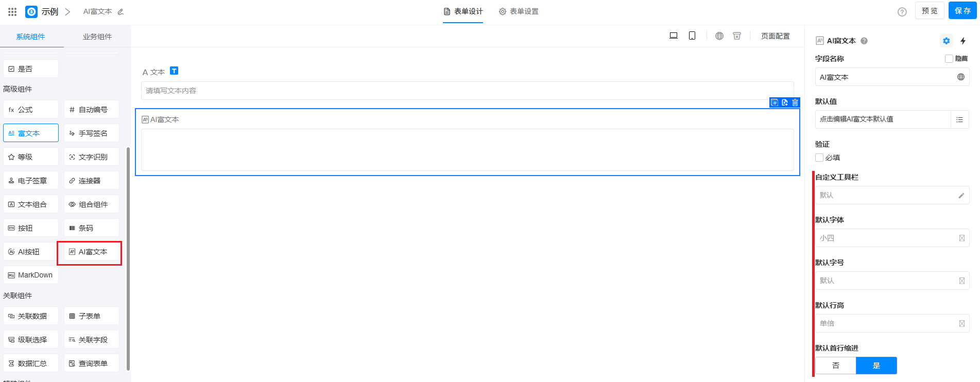Open the 默认字号 dropdown

tap(891, 281)
